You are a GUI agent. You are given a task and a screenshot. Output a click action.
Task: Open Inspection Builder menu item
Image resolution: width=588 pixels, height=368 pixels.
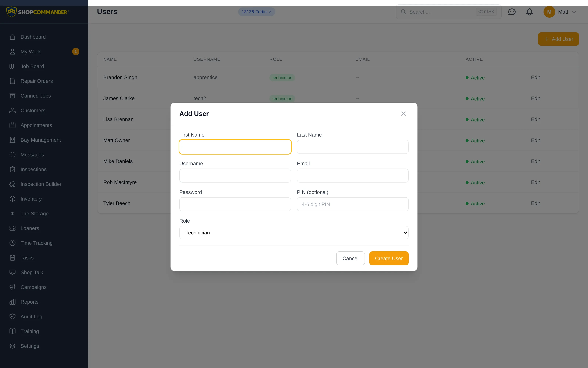(44, 184)
